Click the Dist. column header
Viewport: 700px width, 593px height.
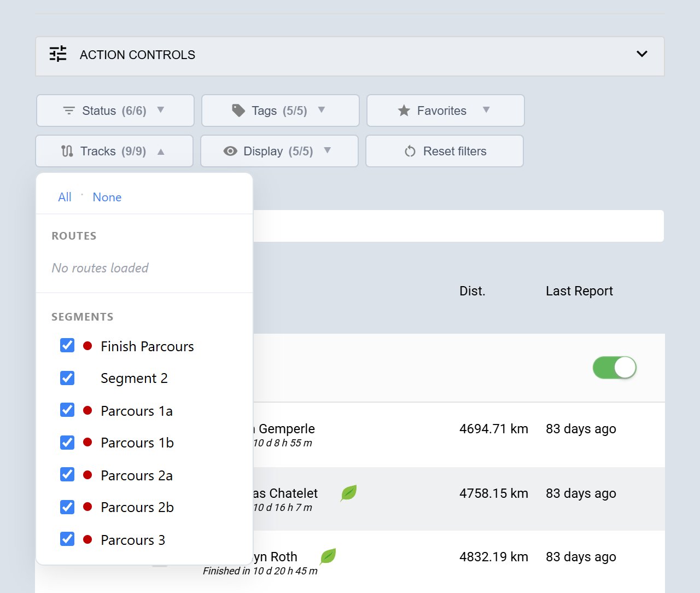[x=472, y=291]
